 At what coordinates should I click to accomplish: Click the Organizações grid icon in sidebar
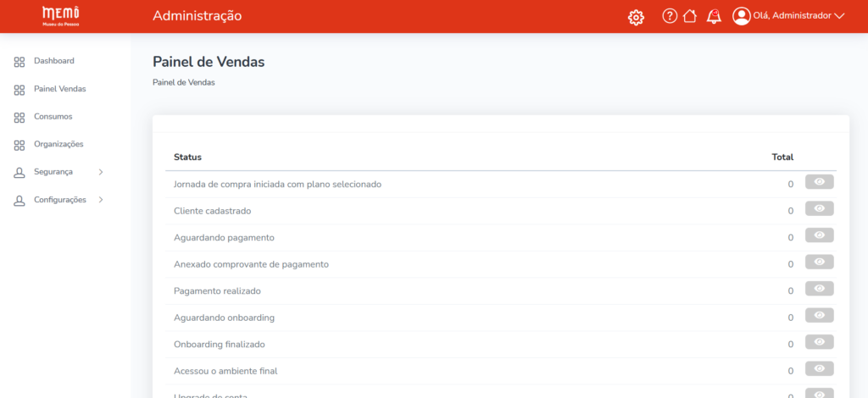(x=19, y=145)
